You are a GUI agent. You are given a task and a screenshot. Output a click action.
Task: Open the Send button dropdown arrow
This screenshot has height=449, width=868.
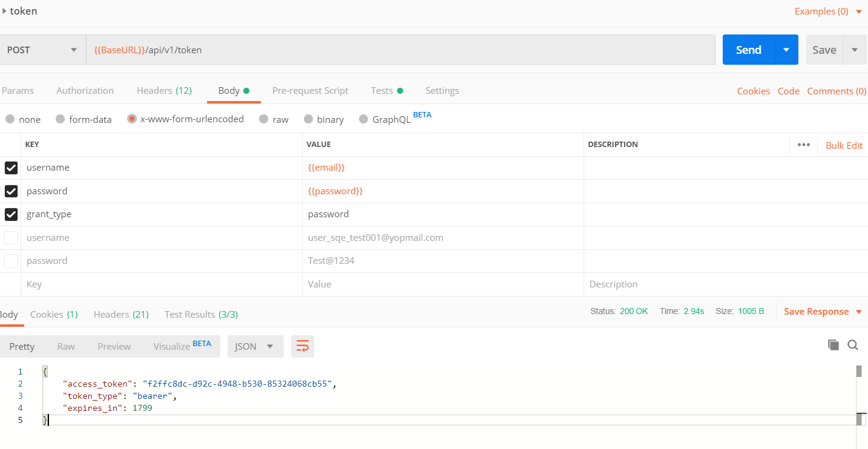tap(786, 50)
